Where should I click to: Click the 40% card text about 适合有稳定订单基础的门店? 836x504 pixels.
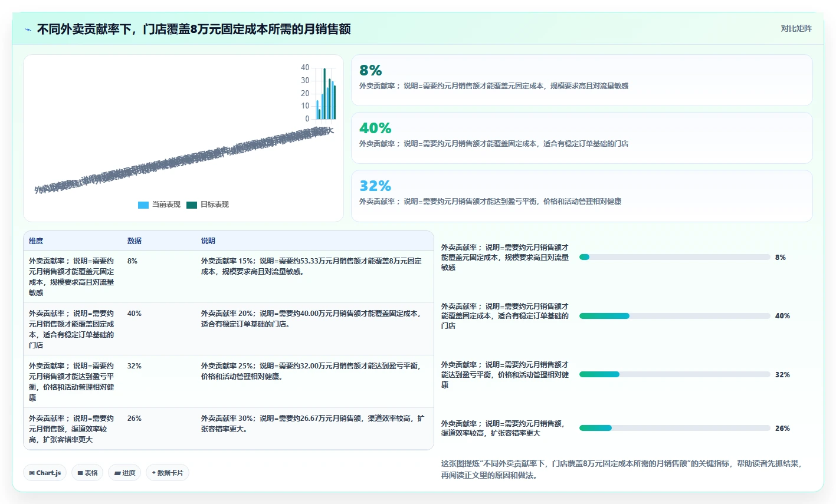494,144
